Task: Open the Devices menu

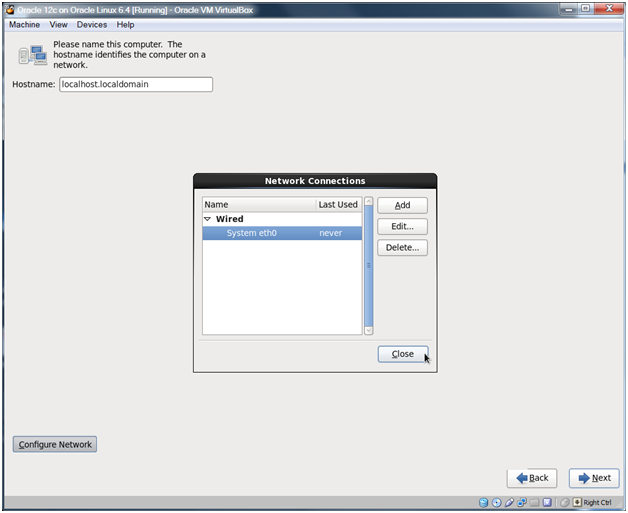Action: point(91,24)
